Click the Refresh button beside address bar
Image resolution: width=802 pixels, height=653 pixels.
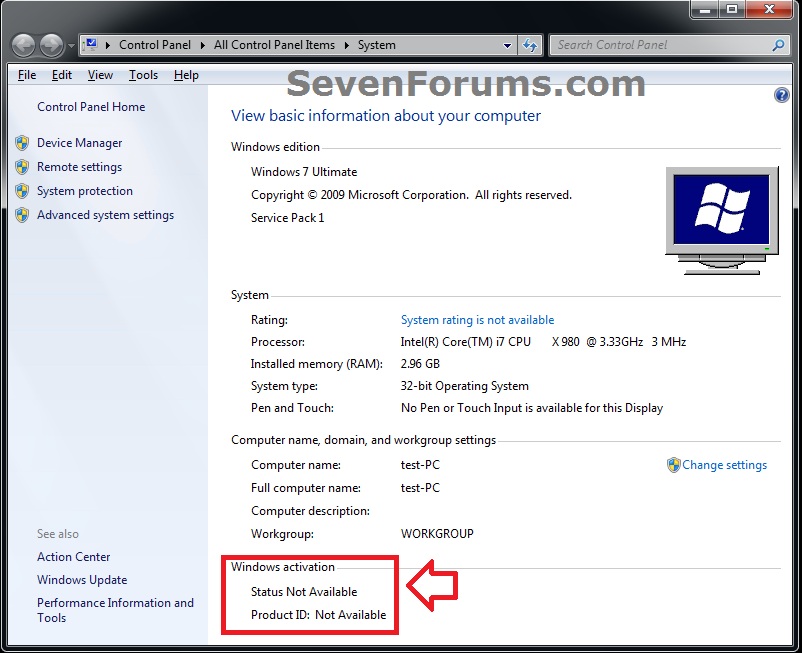[x=530, y=46]
